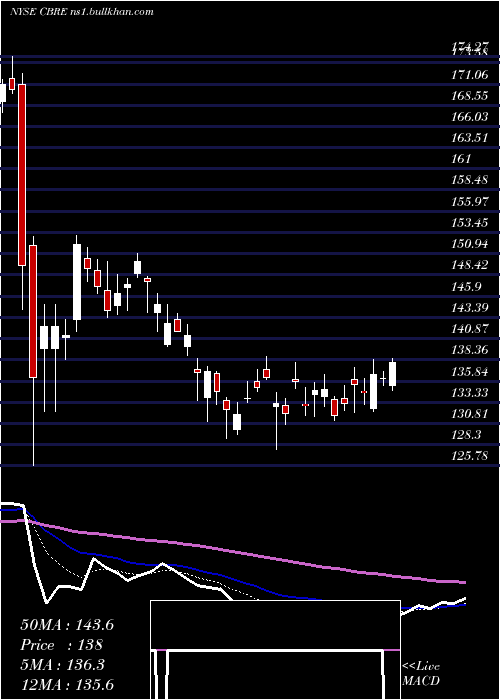This screenshot has width=500, height=700.
Task: Click the 128.3 price axis label
Action: pyautogui.click(x=467, y=435)
